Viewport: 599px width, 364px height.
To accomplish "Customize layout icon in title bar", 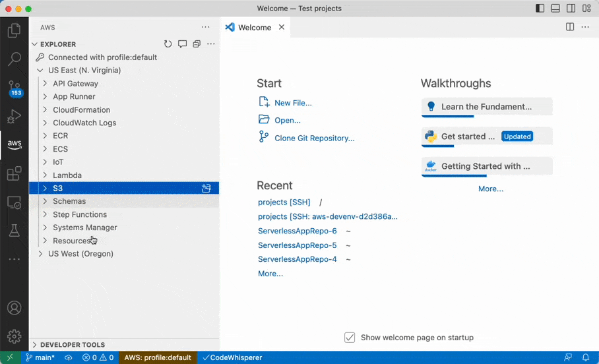I will pos(586,9).
